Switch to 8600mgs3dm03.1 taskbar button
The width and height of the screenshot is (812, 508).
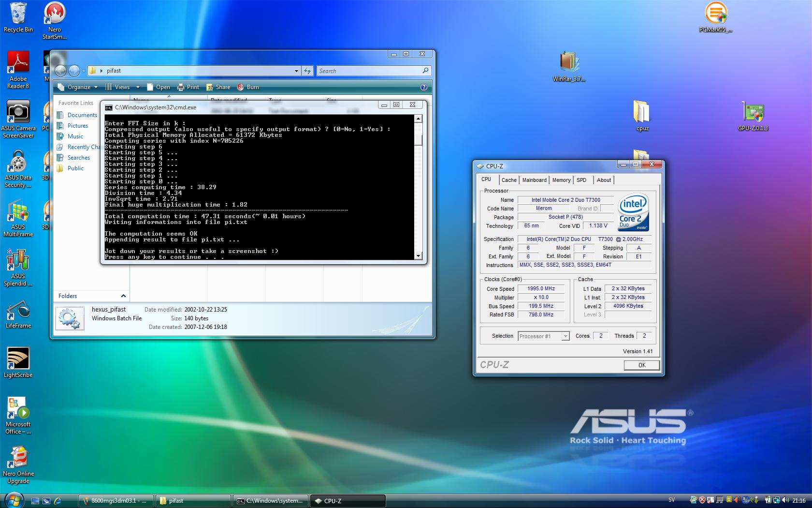click(116, 501)
